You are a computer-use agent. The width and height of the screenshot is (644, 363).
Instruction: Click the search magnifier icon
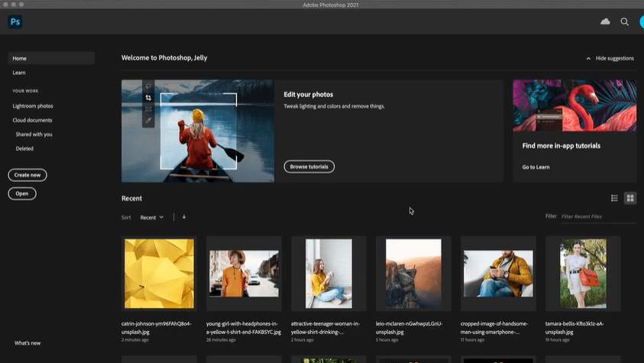(x=624, y=22)
